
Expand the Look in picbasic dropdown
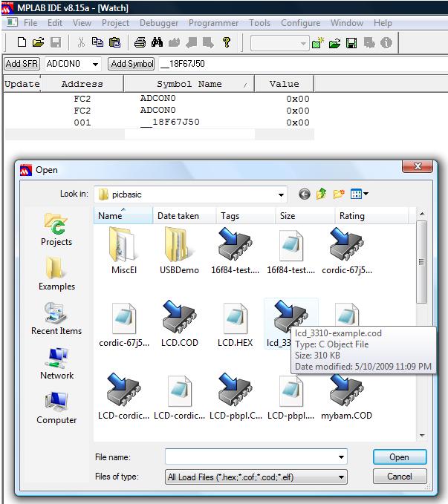pyautogui.click(x=281, y=194)
